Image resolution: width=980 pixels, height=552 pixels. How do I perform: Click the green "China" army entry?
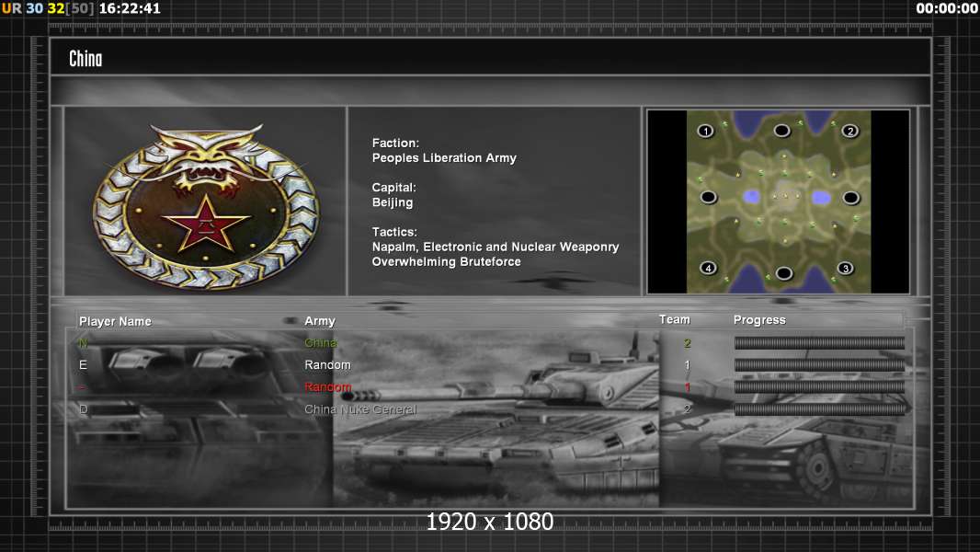coord(321,342)
